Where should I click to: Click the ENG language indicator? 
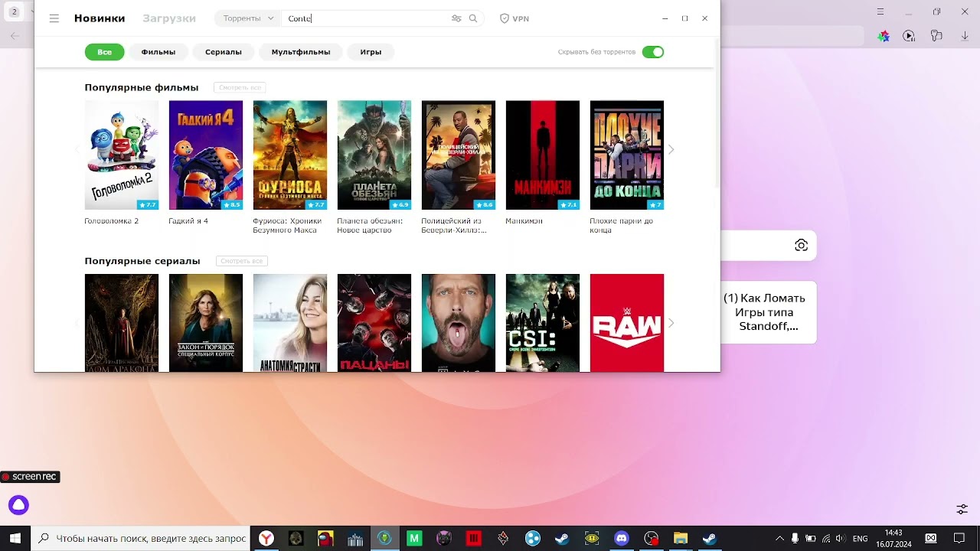(860, 539)
